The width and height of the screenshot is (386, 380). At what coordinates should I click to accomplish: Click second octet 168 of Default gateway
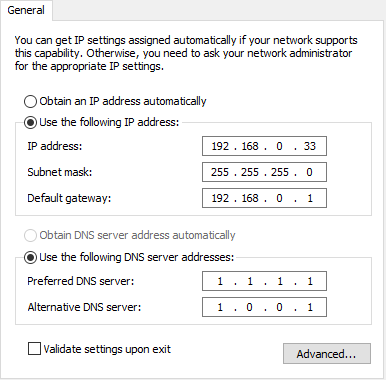(250, 198)
